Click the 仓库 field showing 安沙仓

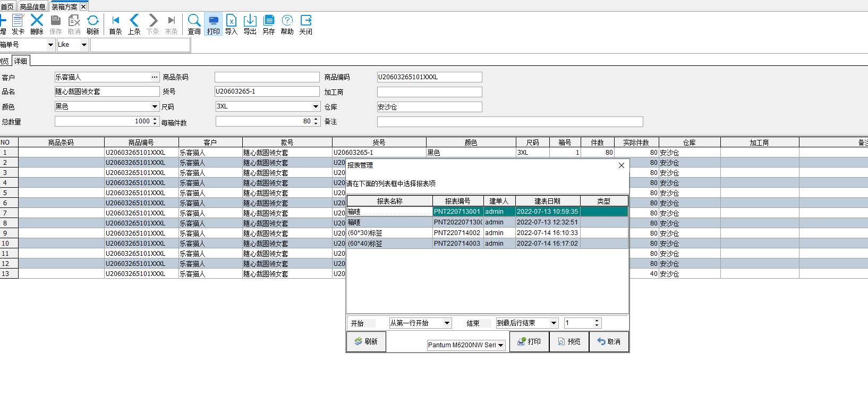coord(430,107)
